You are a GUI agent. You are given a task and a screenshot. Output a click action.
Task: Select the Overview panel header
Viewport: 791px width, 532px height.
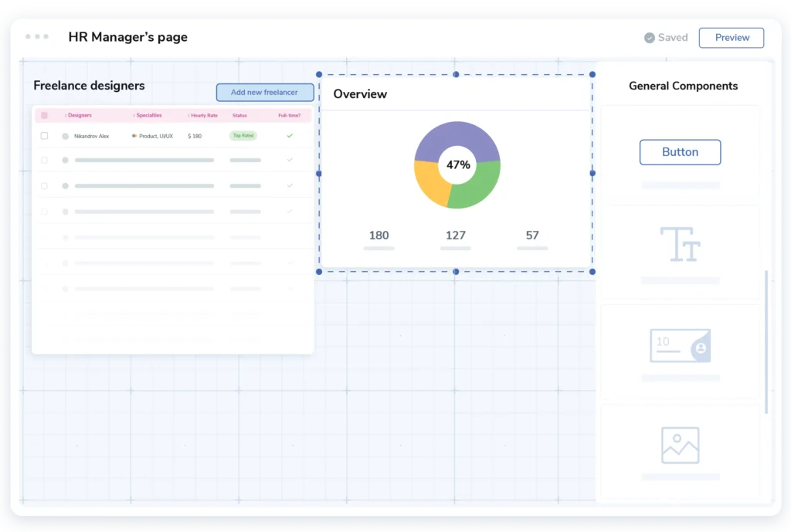[360, 94]
